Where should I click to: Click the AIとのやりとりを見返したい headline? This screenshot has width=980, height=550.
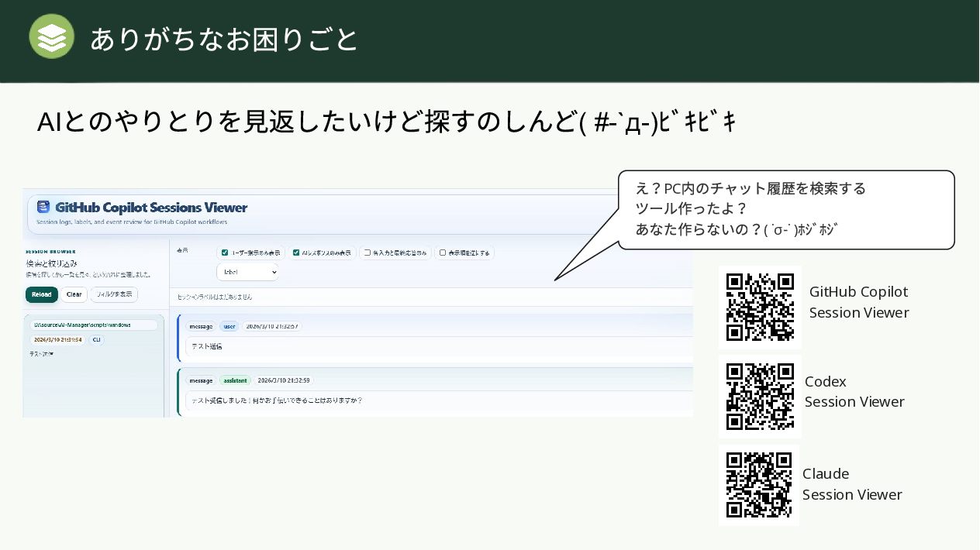pos(386,122)
